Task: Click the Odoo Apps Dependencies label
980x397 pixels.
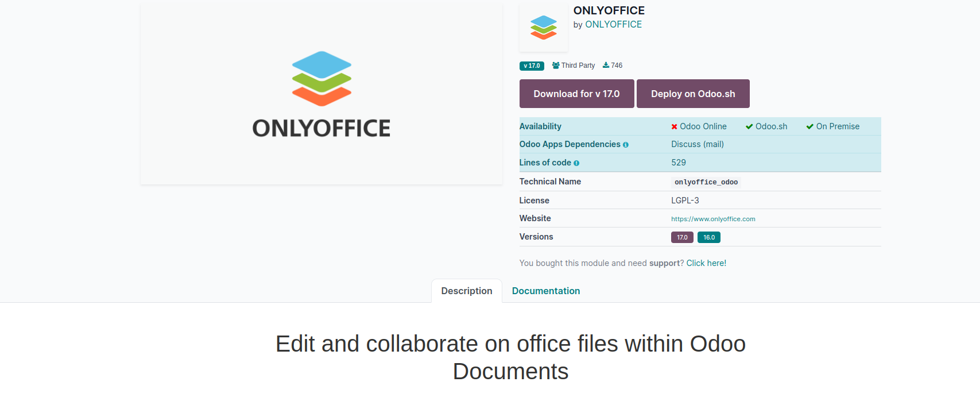Action: pos(570,144)
